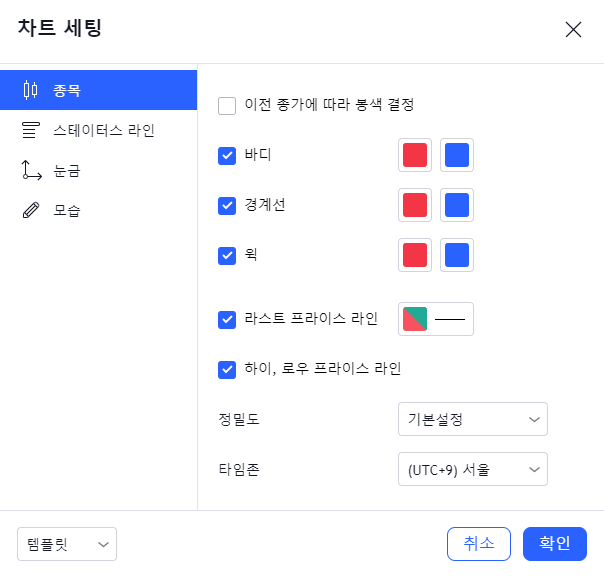Disable the 윅 checkbox
604x576 pixels.
tap(227, 255)
